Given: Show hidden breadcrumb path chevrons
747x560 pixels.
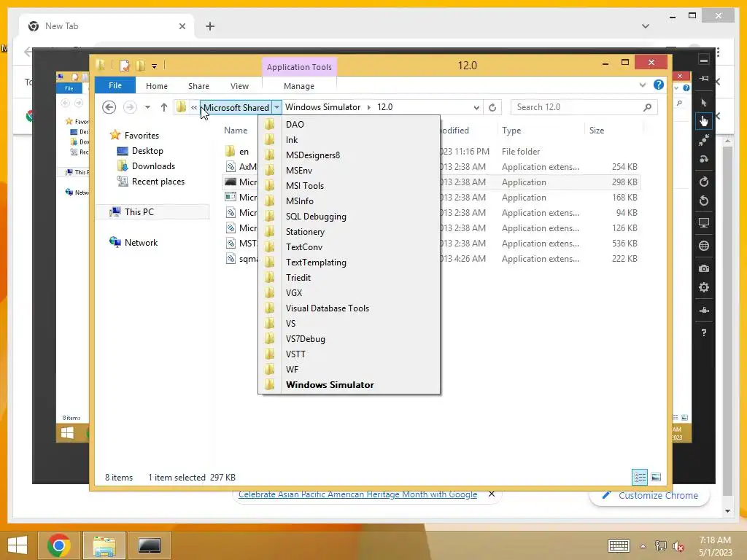Looking at the screenshot, I should tap(194, 107).
